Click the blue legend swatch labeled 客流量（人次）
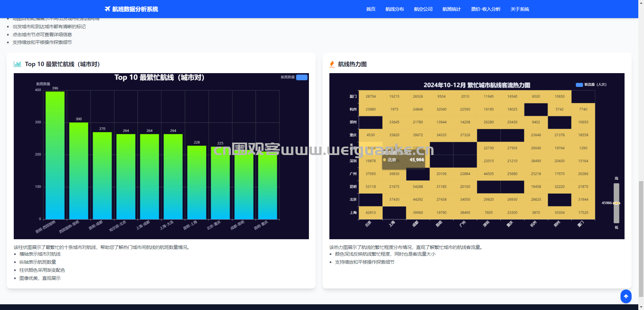Viewport: 644px width, 310px height. coord(579,85)
